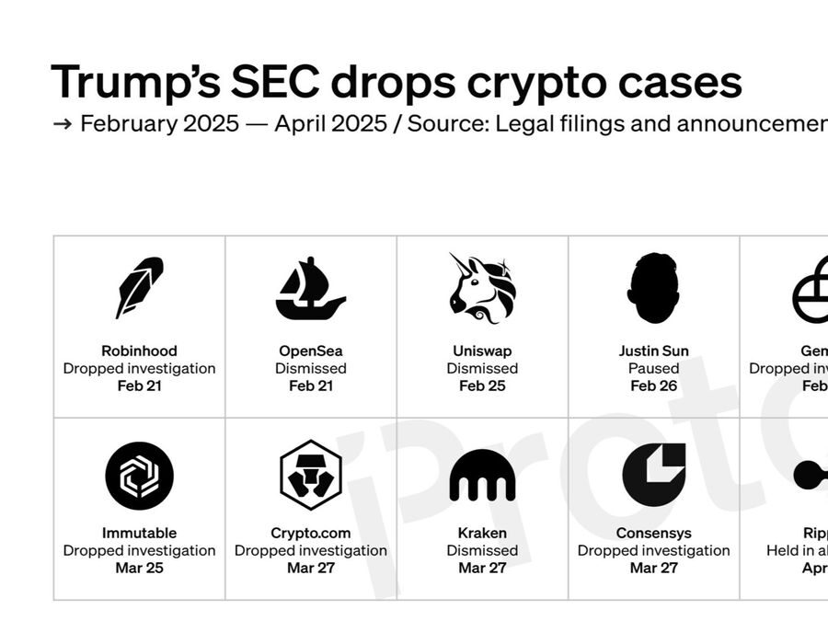Click the partially visible Ripple logo
The height and width of the screenshot is (644, 828).
811,475
